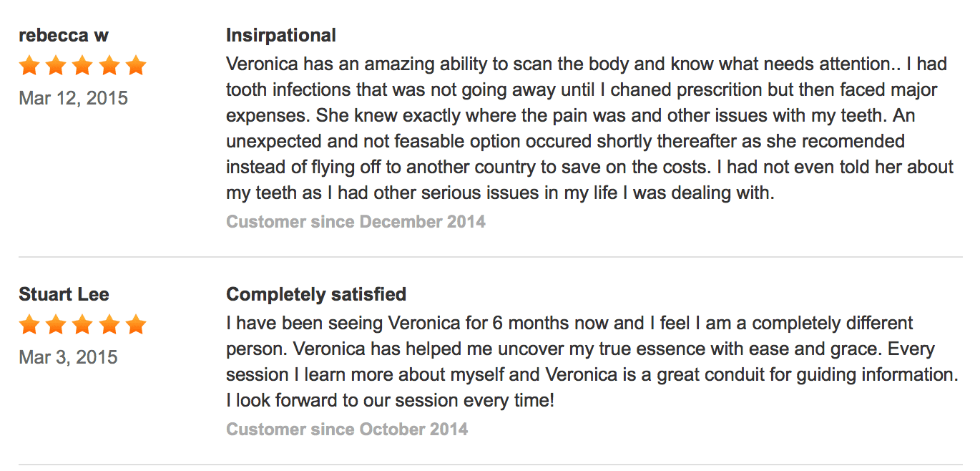Click fifth star of rebecca w's rating
980x471 pixels.
[136, 67]
